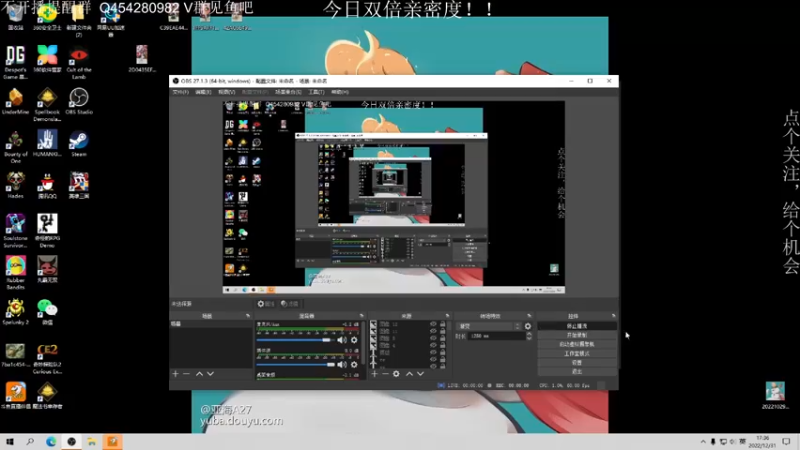Click the Exit button in Controls

[x=577, y=371]
